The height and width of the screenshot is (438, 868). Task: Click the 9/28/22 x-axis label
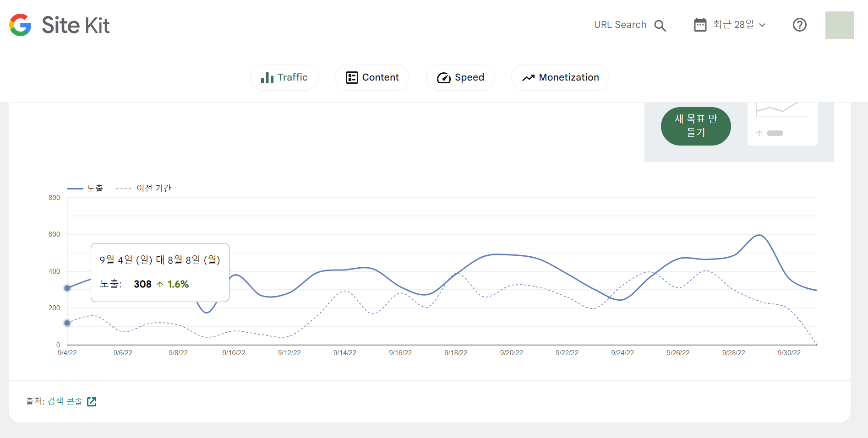coord(733,353)
